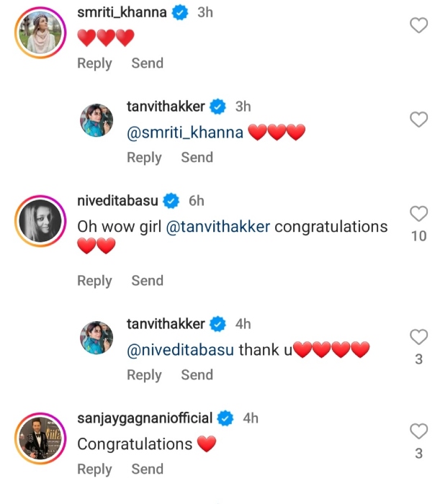Tap heart on sanjaygagnaniofficial's comment
435x504 pixels.
[x=418, y=431]
